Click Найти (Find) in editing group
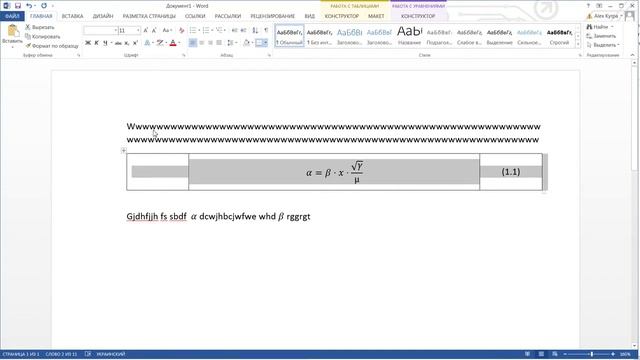This screenshot has height=360, width=640. (x=600, y=27)
